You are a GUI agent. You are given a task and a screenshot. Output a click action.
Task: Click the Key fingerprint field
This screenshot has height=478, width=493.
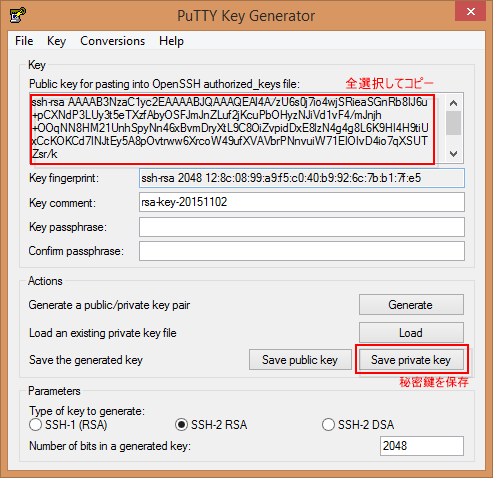[x=302, y=178]
